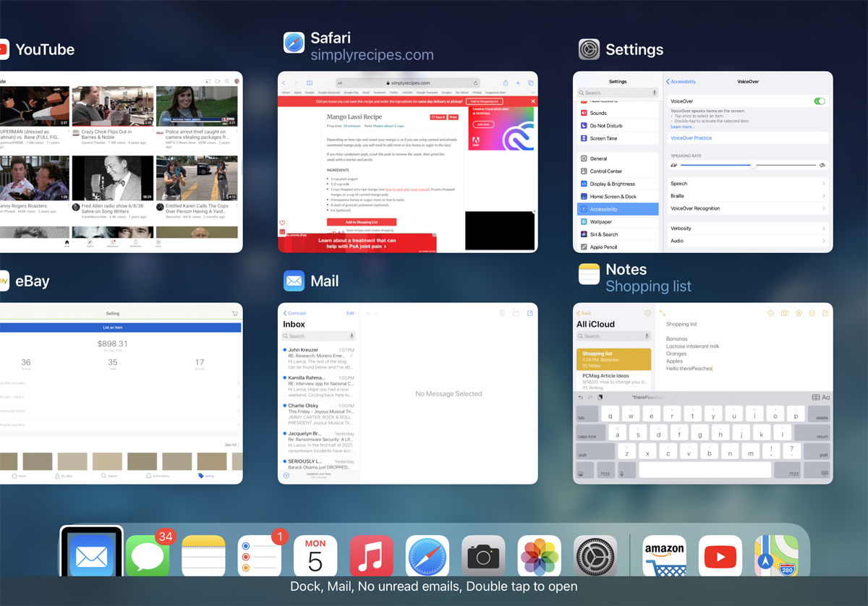Open the Safari compass icon in dock
The image size is (868, 606).
(427, 556)
